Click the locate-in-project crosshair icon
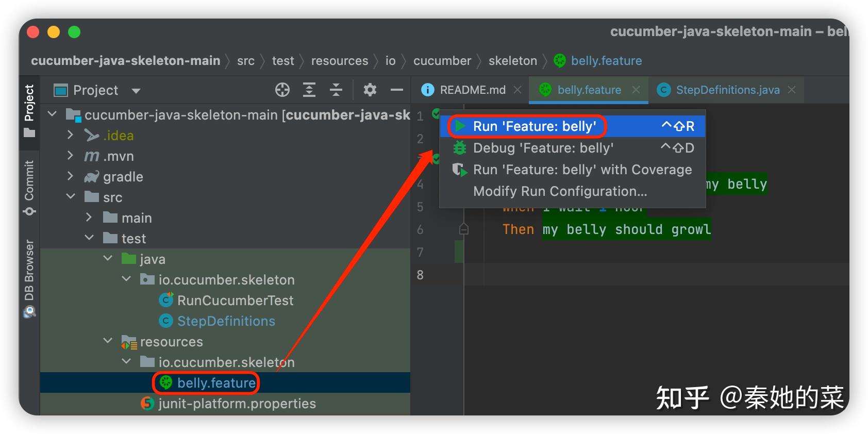 (282, 90)
